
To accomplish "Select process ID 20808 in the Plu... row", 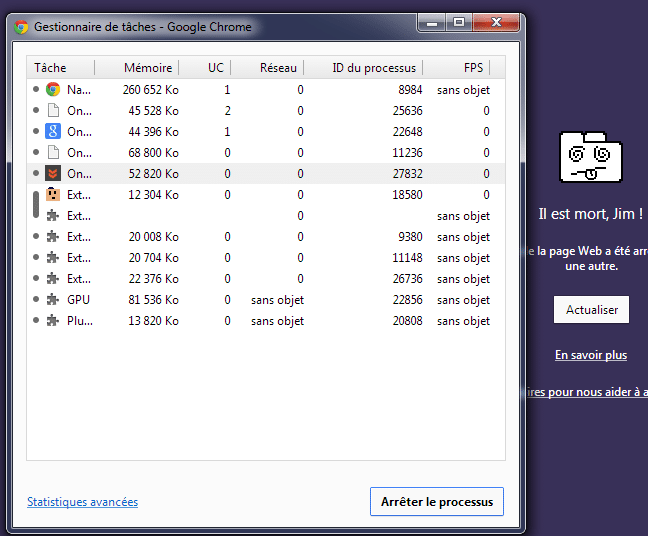I will [x=407, y=321].
